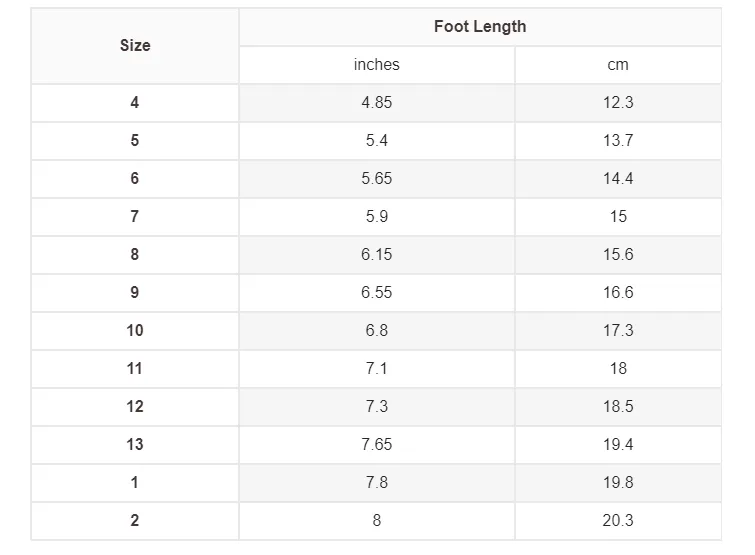Image resolution: width=755 pixels, height=555 pixels.
Task: Select the 15 cm cell
Action: tap(618, 217)
